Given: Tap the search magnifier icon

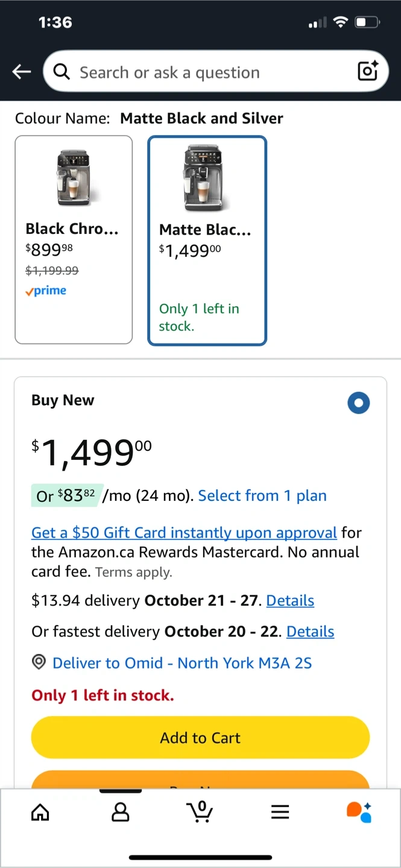Looking at the screenshot, I should click(62, 72).
